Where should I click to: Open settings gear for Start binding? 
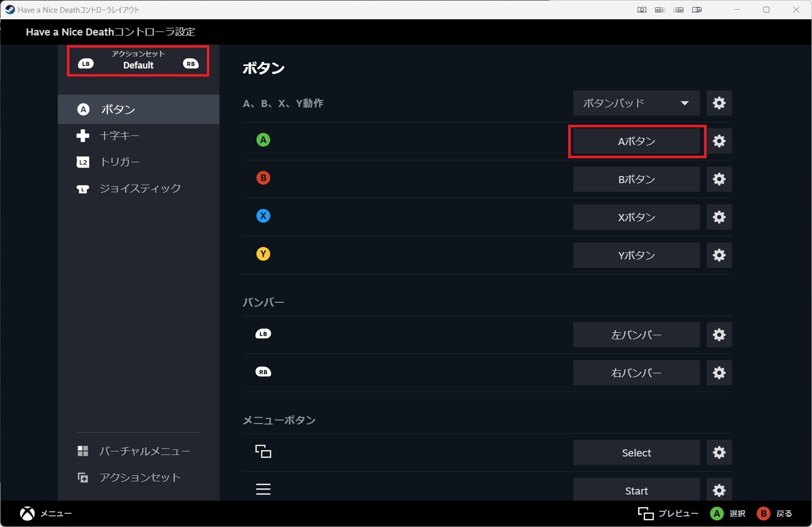point(719,490)
